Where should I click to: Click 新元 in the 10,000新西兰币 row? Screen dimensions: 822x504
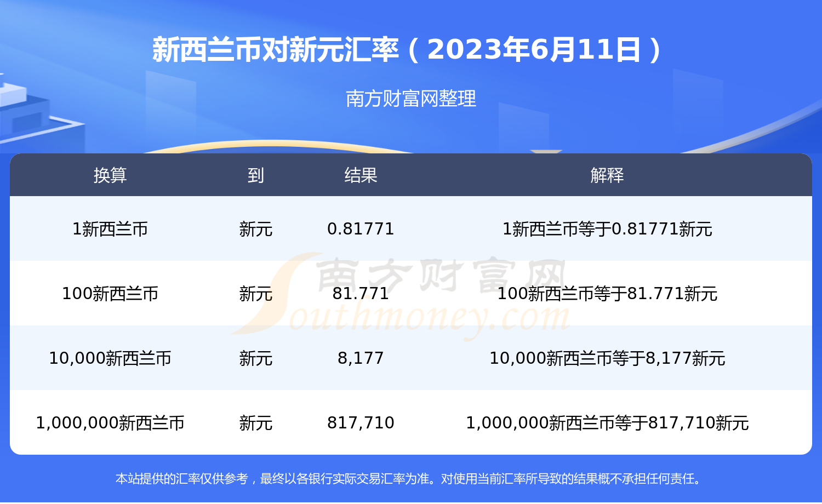click(x=255, y=358)
